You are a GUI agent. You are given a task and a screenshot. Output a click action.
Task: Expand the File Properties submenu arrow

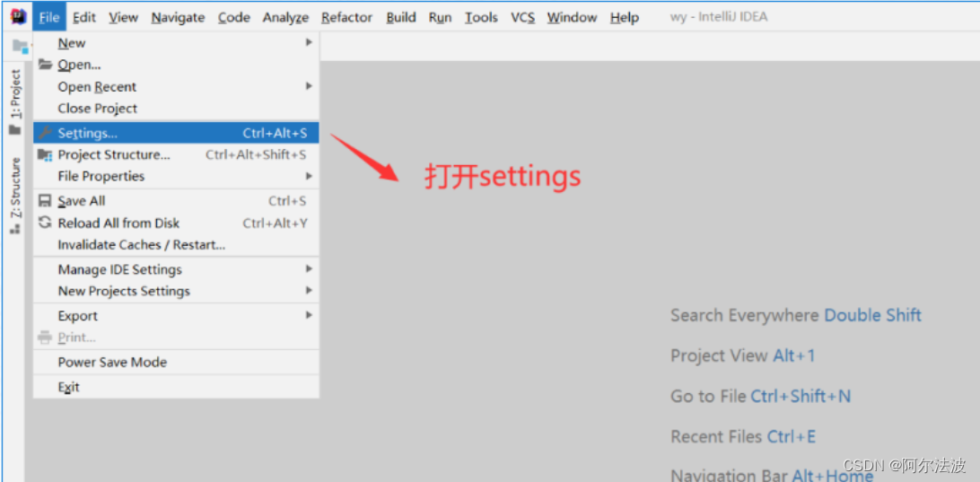tap(309, 176)
